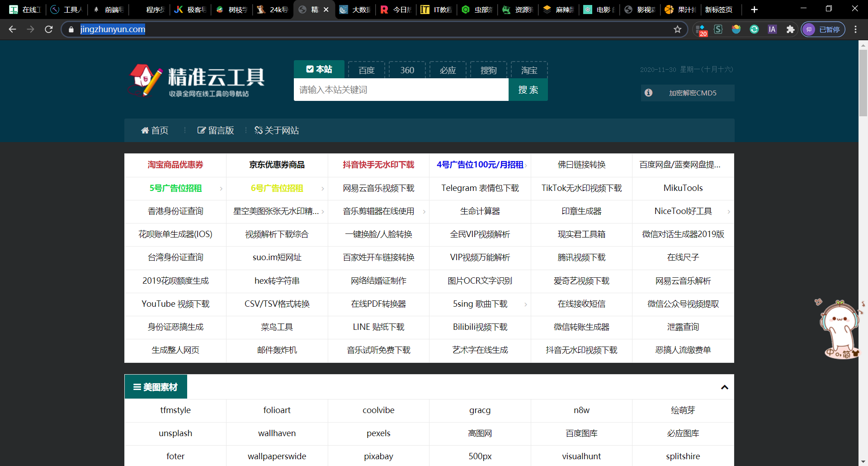Image resolution: width=868 pixels, height=466 pixels.
Task: Open the Chrome three-dot menu
Action: (856, 29)
